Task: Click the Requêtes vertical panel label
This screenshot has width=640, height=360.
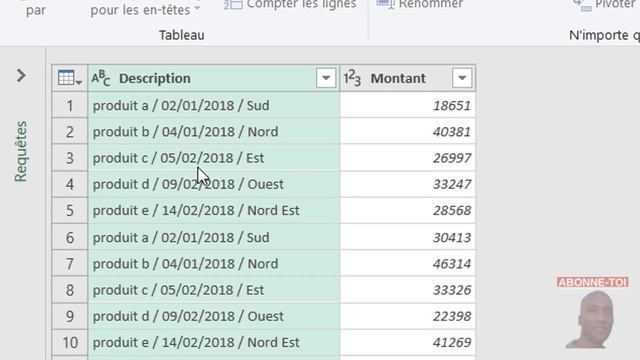Action: pyautogui.click(x=21, y=151)
